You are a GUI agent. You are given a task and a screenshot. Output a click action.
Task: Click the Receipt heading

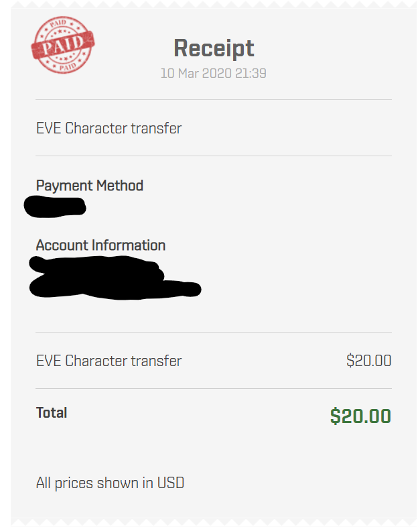click(214, 49)
